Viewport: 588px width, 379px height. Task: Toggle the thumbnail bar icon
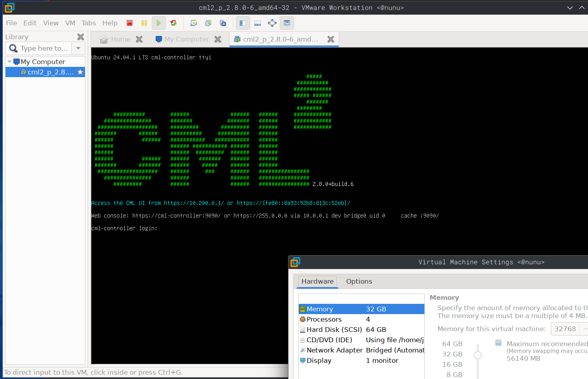(258, 23)
